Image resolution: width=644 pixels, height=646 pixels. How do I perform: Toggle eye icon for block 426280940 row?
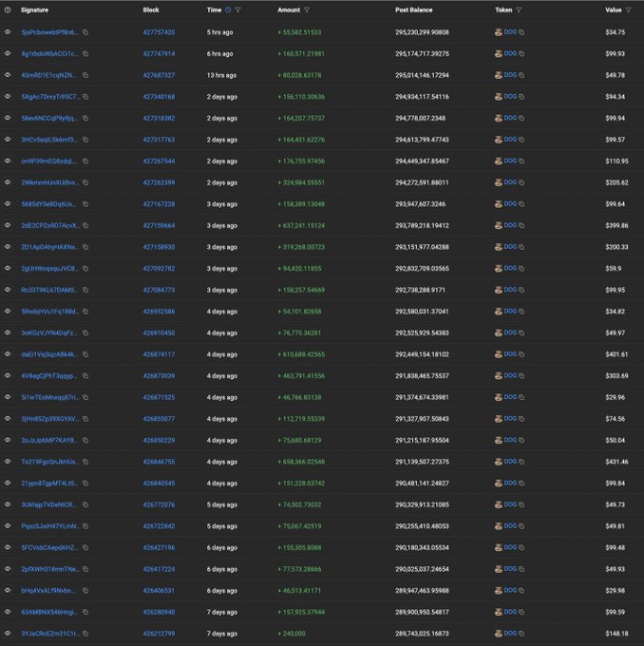point(8,612)
